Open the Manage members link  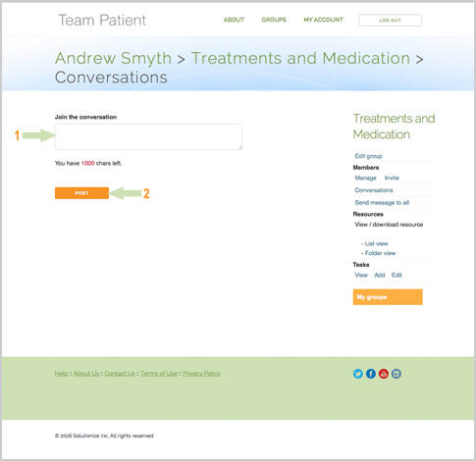tap(365, 178)
